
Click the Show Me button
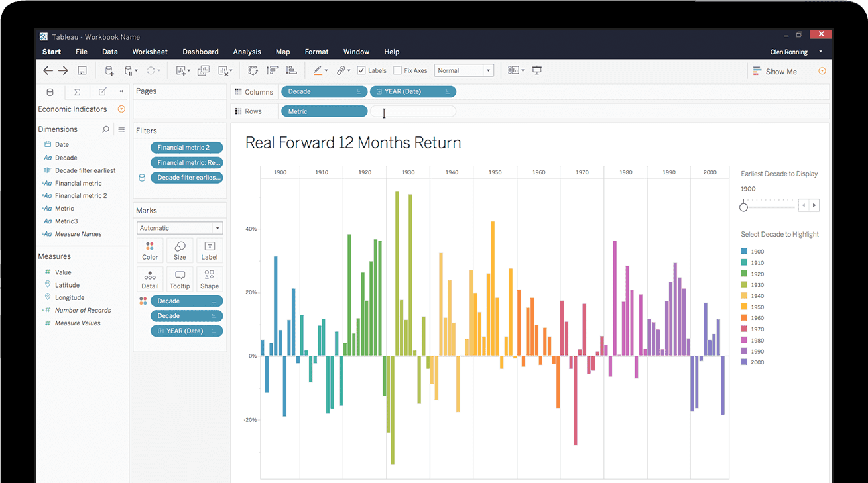(x=775, y=72)
